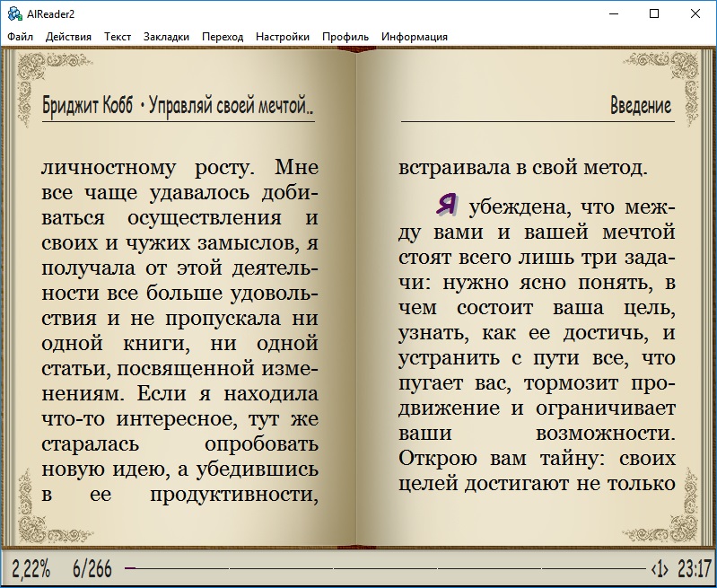This screenshot has width=717, height=588.
Task: Maximize the AlReader2 window
Action: 654,13
